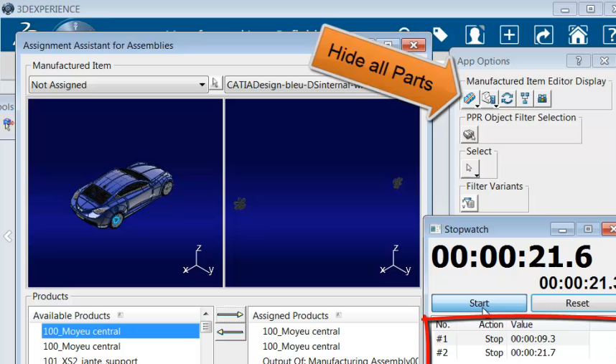Close the App Options panel
This screenshot has height=364, width=616.
[605, 61]
